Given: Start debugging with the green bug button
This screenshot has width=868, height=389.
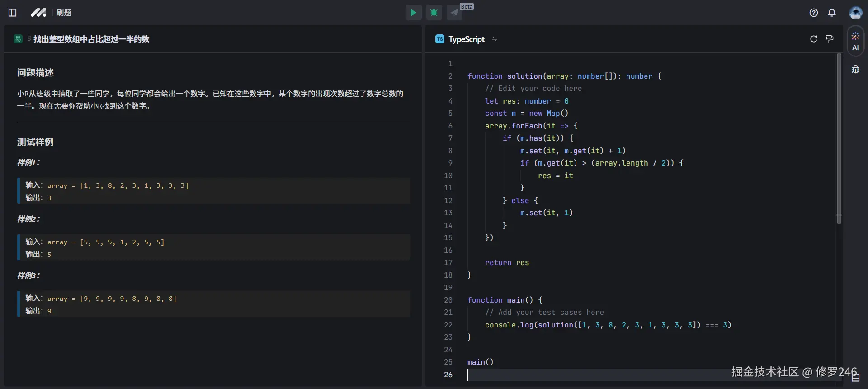Looking at the screenshot, I should tap(434, 13).
